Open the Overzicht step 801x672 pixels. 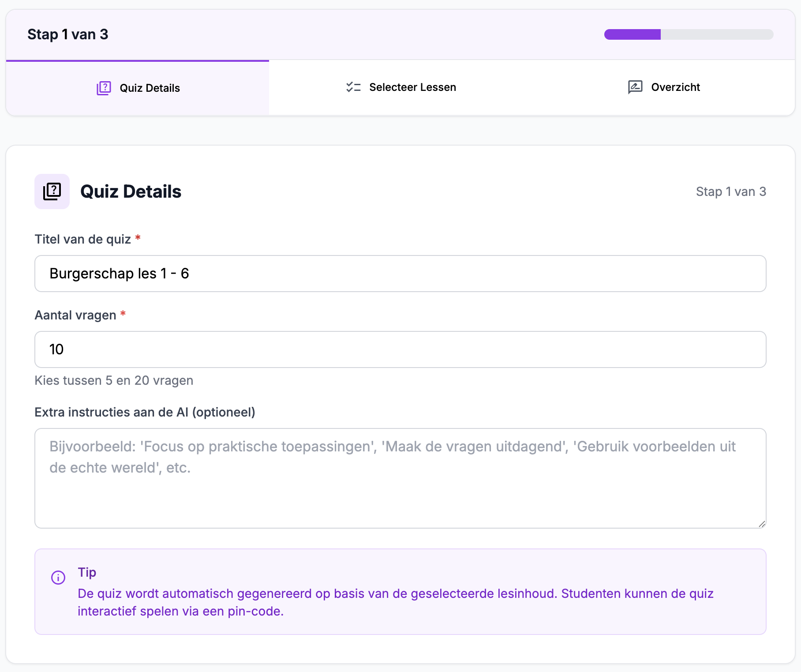tap(665, 87)
